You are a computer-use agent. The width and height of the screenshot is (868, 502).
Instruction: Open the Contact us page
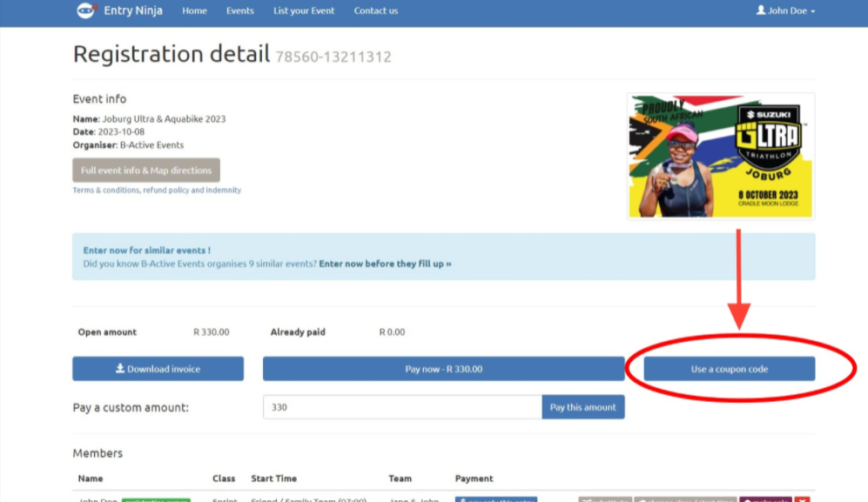tap(376, 10)
